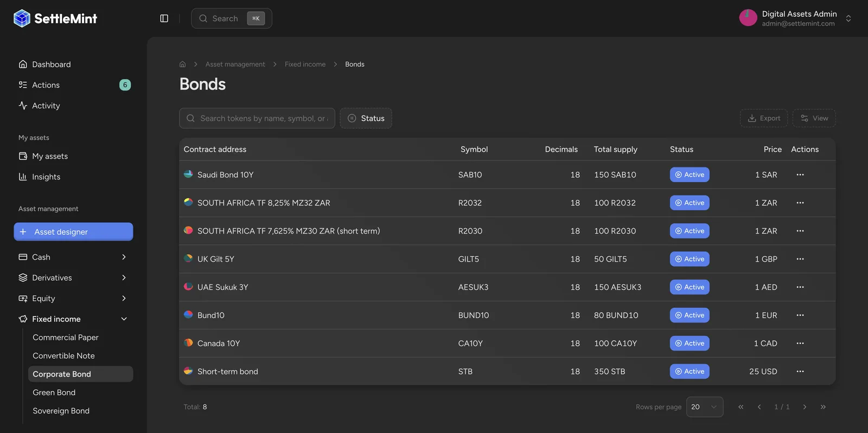Go to the next page arrow
This screenshot has width=868, height=433.
point(805,407)
